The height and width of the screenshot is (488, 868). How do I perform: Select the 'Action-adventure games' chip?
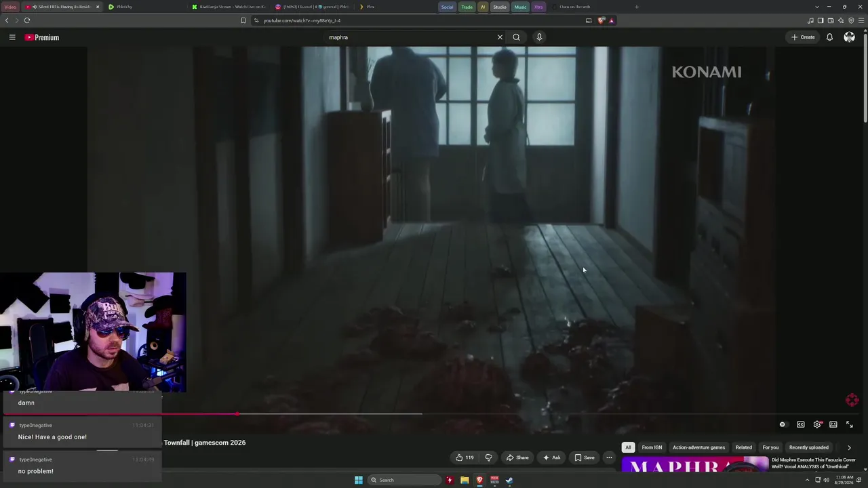pyautogui.click(x=698, y=447)
